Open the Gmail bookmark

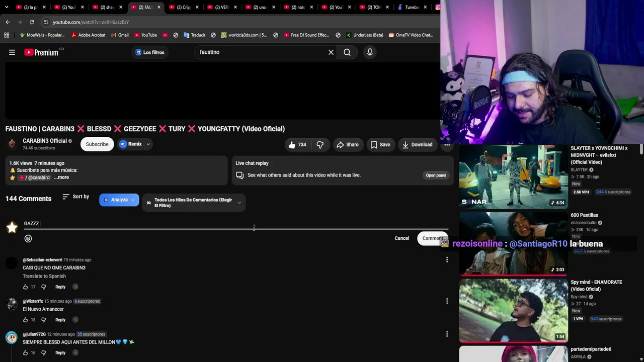tap(119, 35)
